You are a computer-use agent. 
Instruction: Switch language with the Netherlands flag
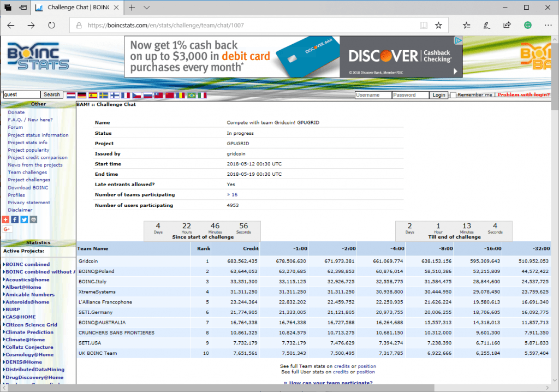pos(71,95)
